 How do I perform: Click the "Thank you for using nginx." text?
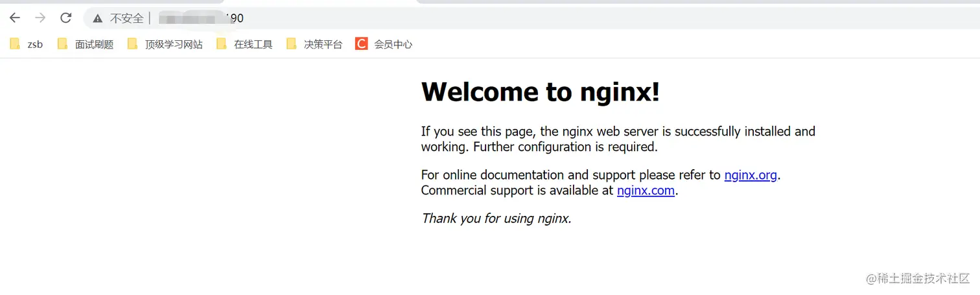496,218
